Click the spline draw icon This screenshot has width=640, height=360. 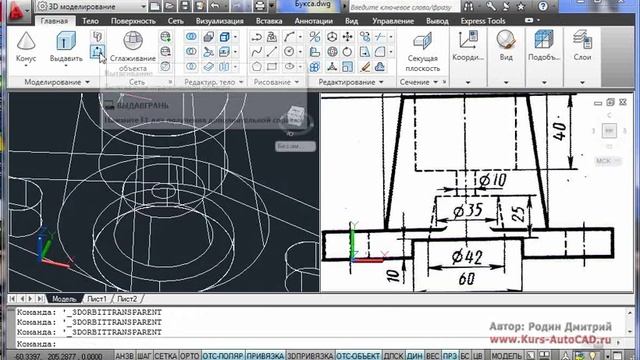tap(256, 52)
